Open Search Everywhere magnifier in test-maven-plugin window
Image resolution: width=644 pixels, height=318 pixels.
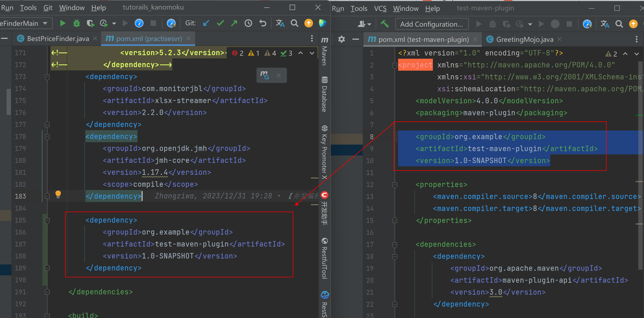point(619,24)
